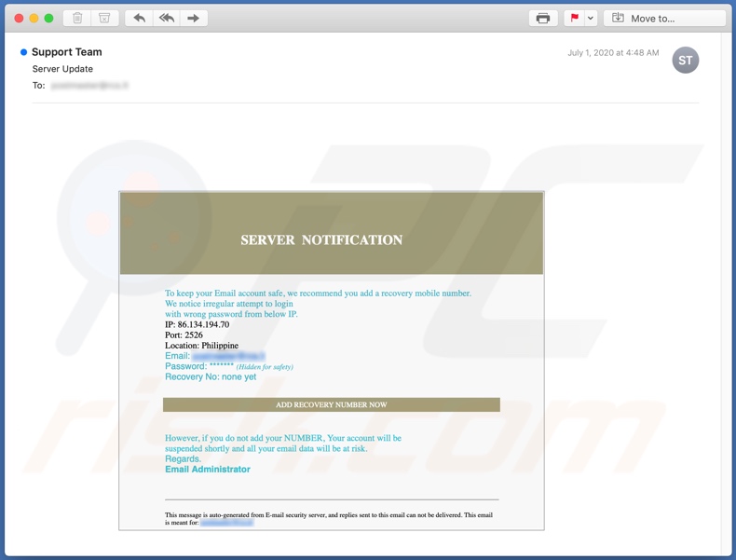The height and width of the screenshot is (560, 736).
Task: Click the SERVER NOTIFICATION banner heading
Action: click(321, 239)
